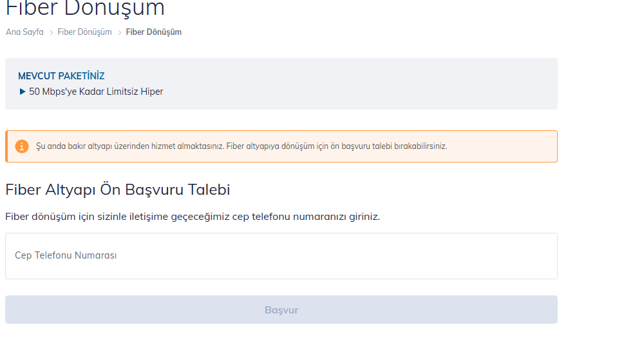Select the bold current Fiber Dönüşüm breadcrumb

[x=154, y=32]
